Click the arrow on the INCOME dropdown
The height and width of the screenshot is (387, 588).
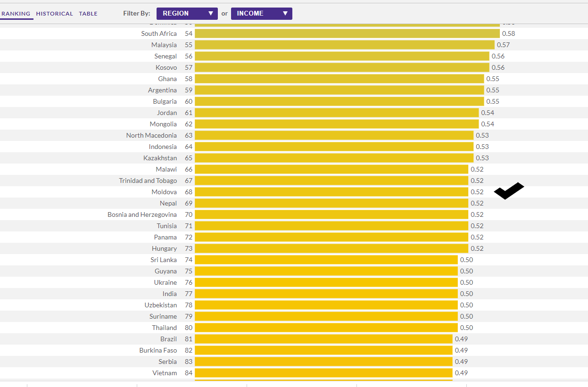point(285,14)
